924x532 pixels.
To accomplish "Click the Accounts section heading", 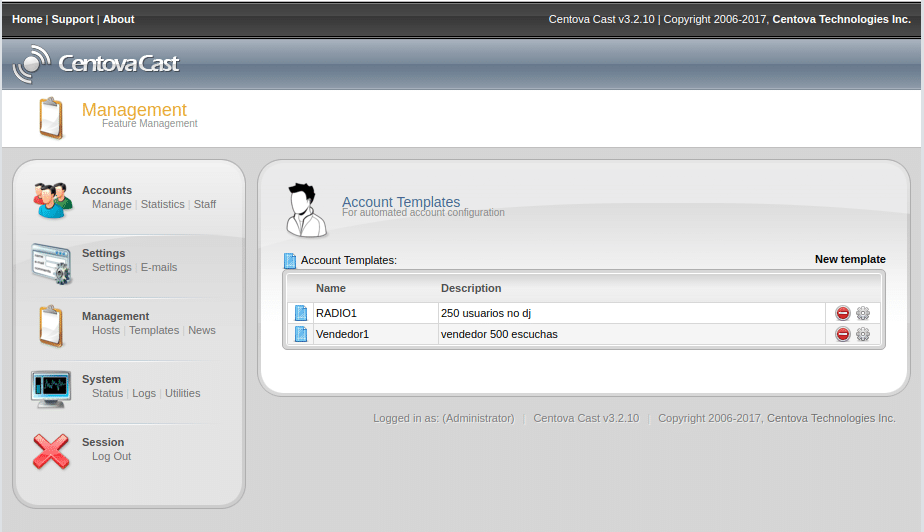I will (x=107, y=190).
